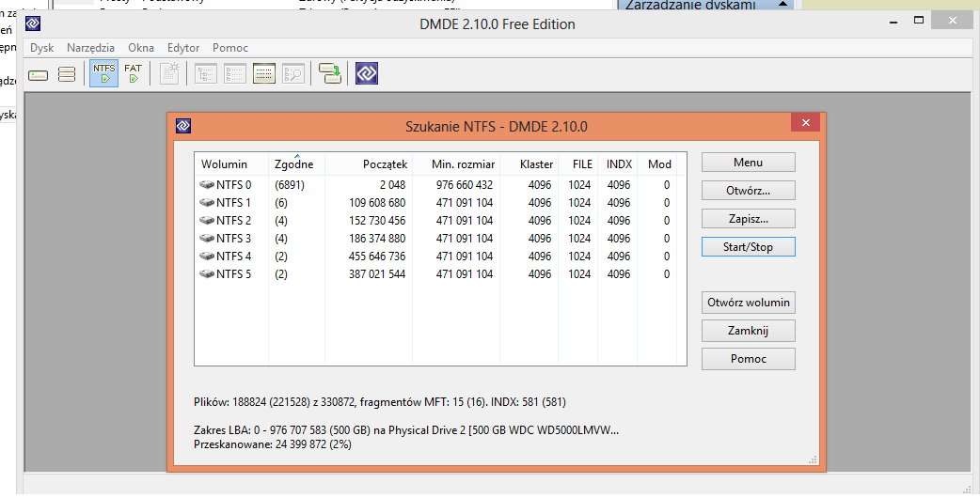
Task: Click the select physical drive toolbar icon
Action: [x=39, y=75]
